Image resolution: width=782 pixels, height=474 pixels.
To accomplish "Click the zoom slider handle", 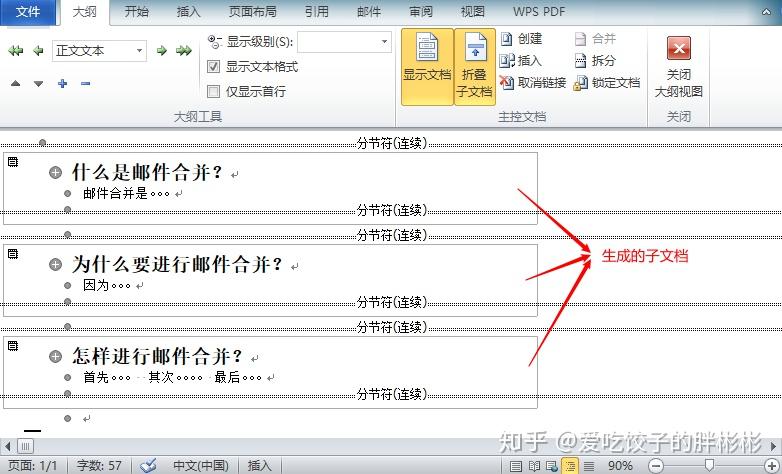I will [x=709, y=466].
